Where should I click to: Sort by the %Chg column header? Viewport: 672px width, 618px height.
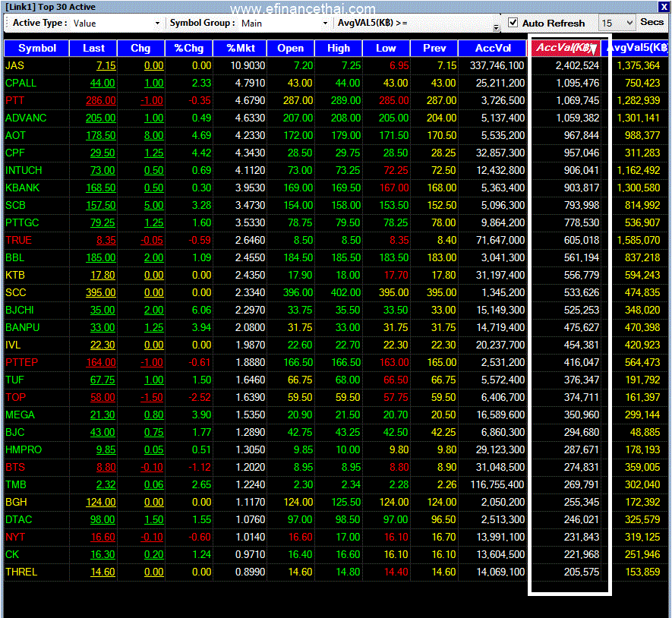point(188,48)
